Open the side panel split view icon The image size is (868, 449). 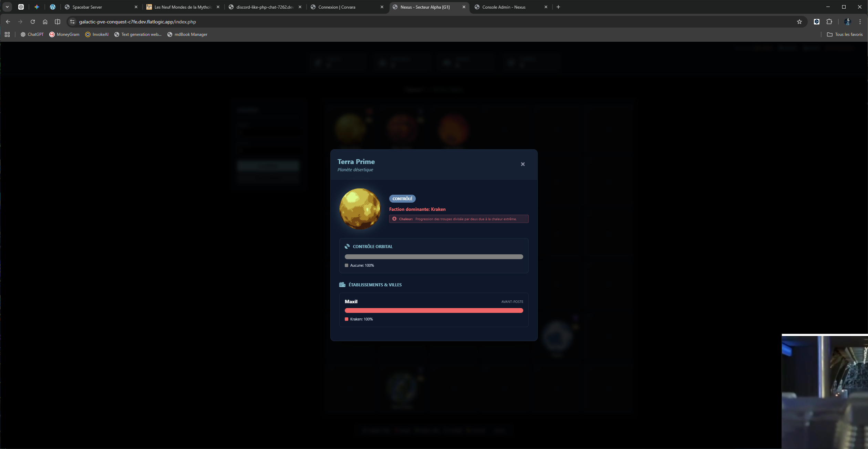(x=58, y=22)
